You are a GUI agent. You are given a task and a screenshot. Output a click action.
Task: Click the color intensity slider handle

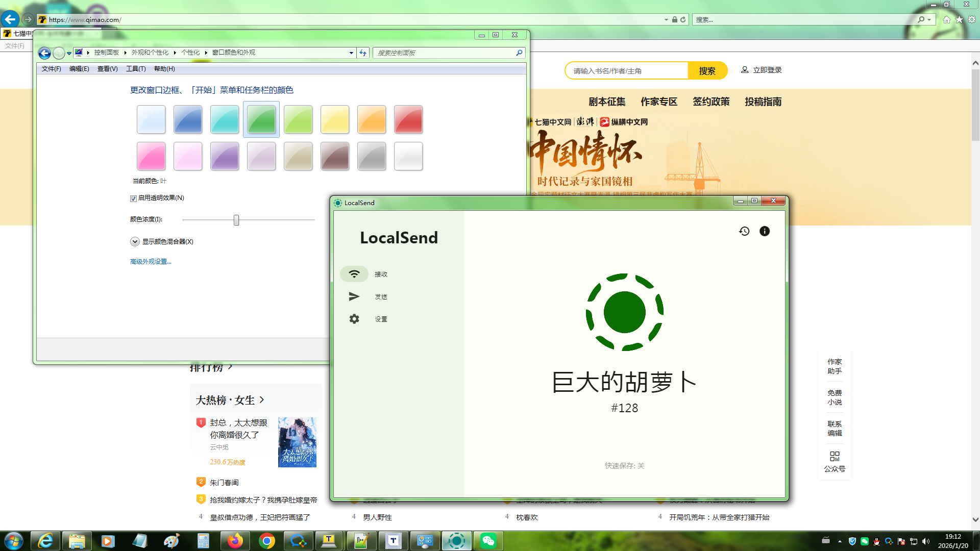[236, 220]
